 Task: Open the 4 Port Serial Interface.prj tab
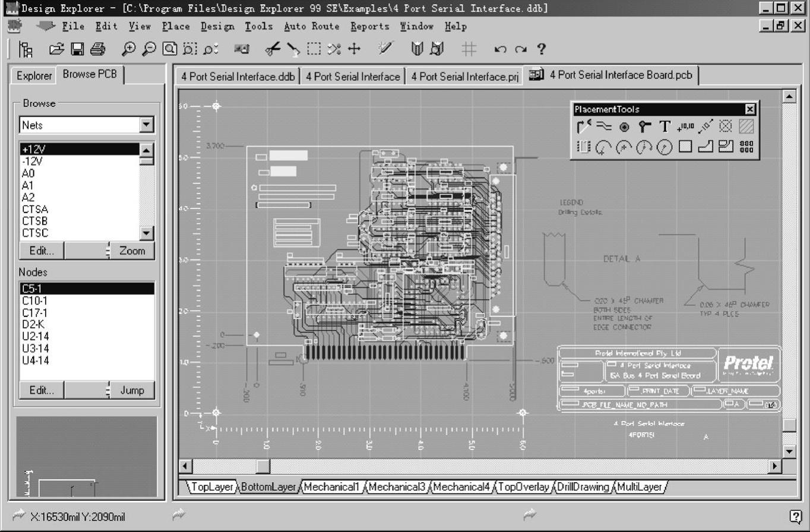(x=465, y=76)
